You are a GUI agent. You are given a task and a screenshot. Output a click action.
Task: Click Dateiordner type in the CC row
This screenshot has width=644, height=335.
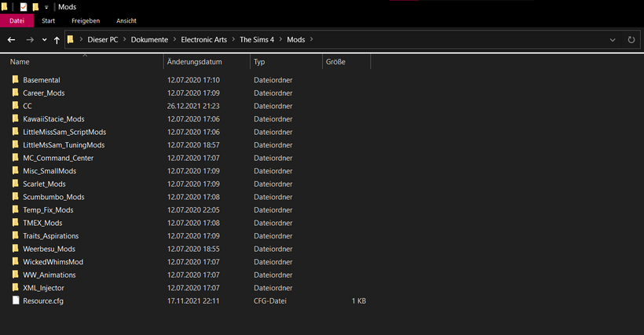273,106
